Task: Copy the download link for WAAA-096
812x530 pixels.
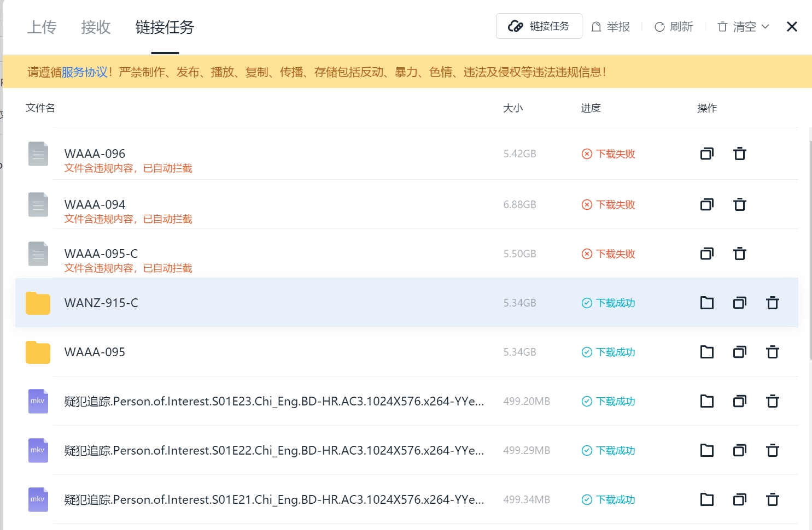Action: tap(706, 154)
